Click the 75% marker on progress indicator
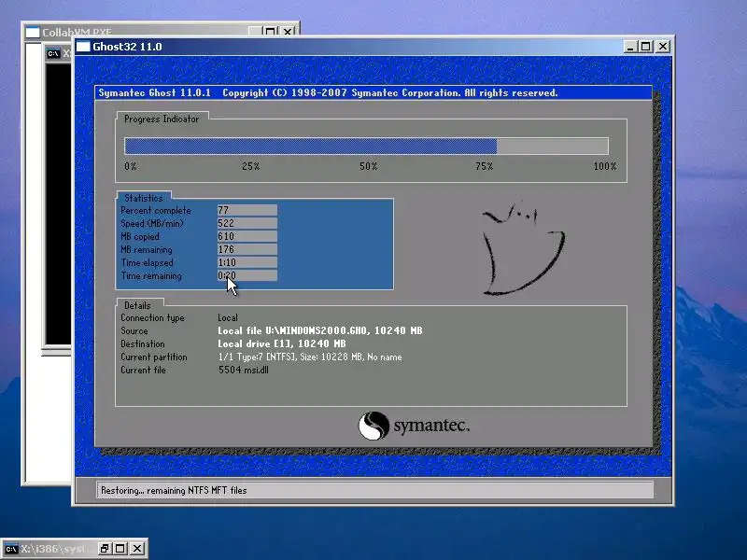The width and height of the screenshot is (747, 560). (x=484, y=166)
